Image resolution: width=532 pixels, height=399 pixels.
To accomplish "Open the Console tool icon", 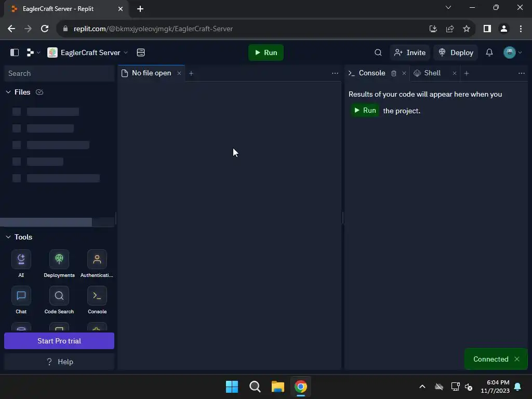I will point(97,300).
